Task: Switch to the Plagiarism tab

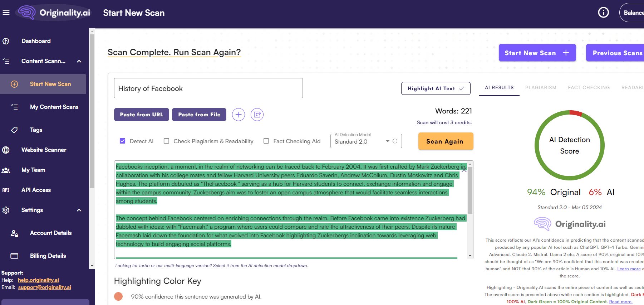Action: click(x=541, y=88)
